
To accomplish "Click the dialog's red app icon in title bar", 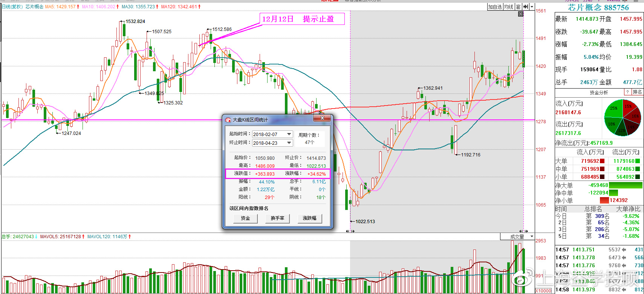I will point(228,120).
